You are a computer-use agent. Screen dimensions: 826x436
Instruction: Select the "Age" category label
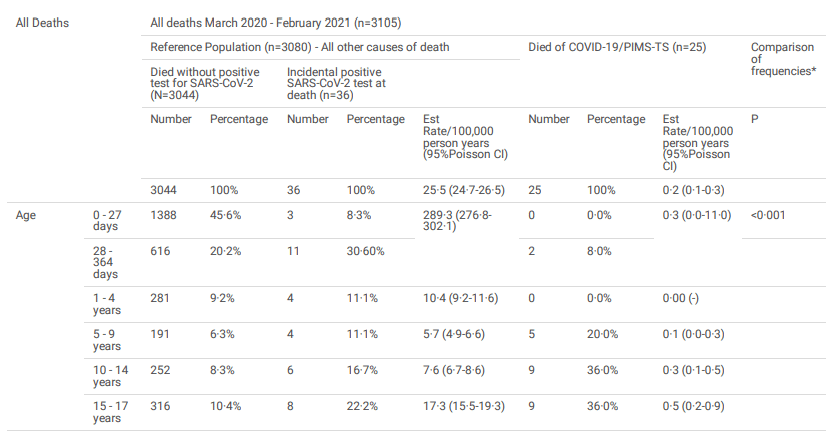[x=26, y=215]
